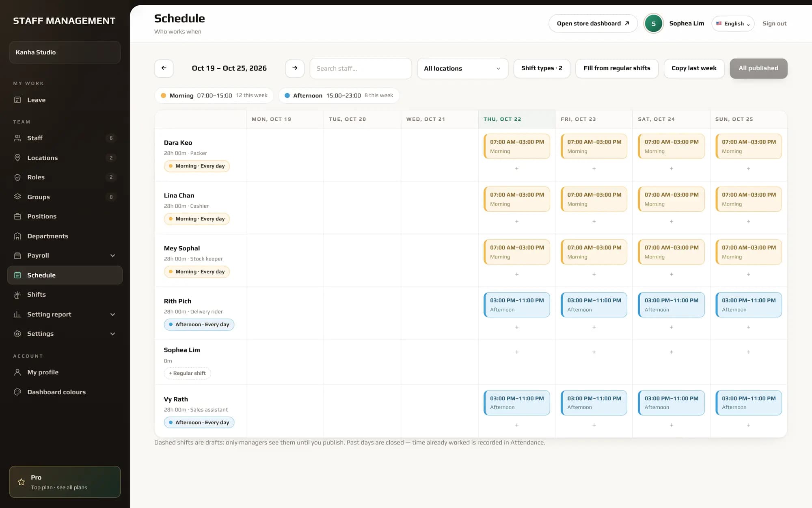Click the Departments building icon
This screenshot has width=812, height=508.
[17, 236]
